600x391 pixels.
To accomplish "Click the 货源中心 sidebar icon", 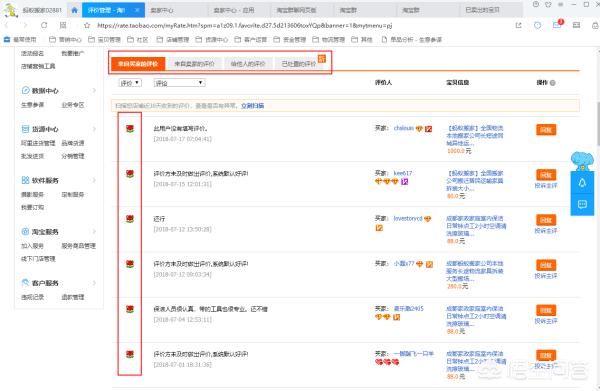I will [x=25, y=129].
